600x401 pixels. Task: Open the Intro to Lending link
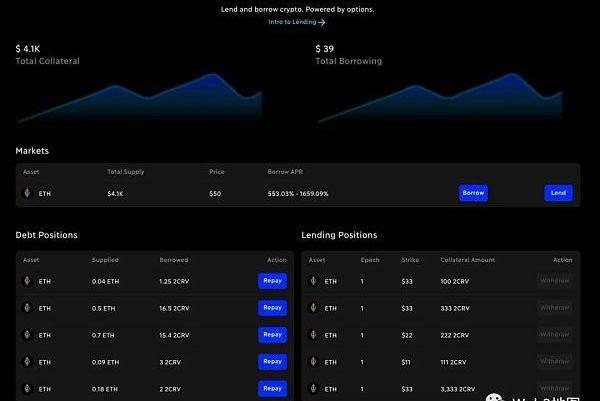coord(296,22)
